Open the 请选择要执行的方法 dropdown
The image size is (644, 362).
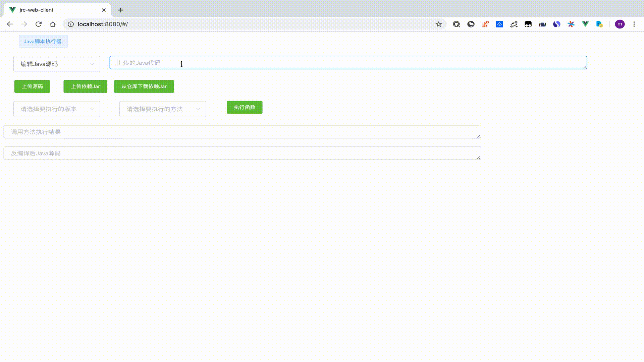point(163,109)
